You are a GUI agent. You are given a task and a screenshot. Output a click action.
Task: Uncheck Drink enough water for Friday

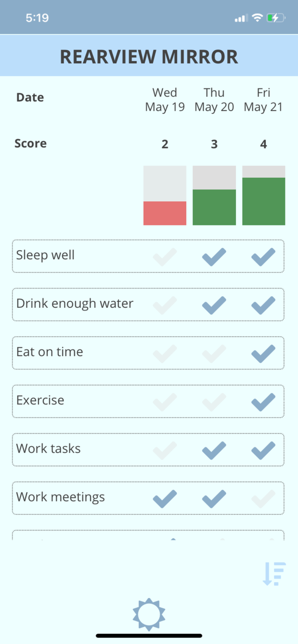[x=263, y=305]
